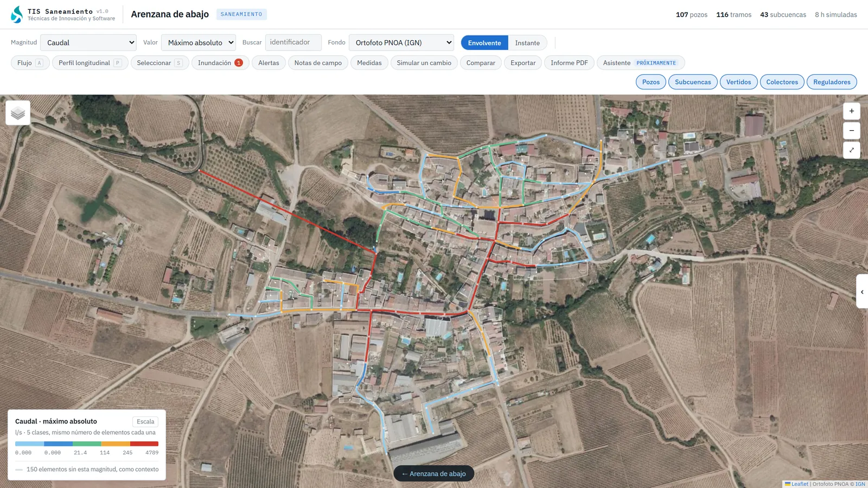Screen dimensions: 868x488
Task: Open the Medidas panel
Action: (369, 63)
